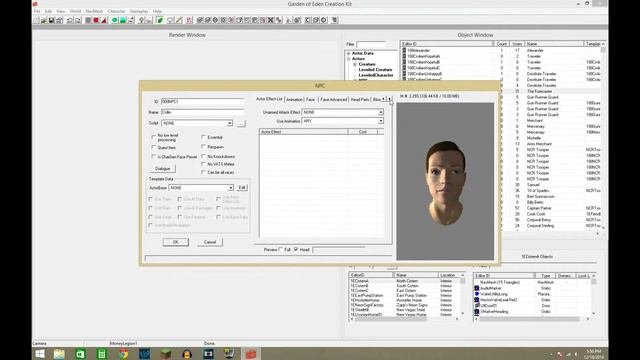Screen dimensions: 640x360
Task: Click the green circle toolbar icon
Action: tap(115, 20)
